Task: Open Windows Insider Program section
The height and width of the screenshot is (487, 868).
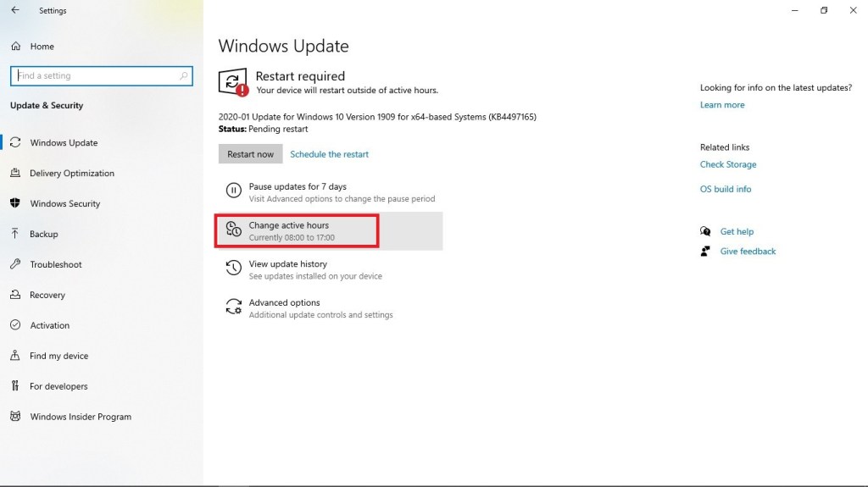Action: click(81, 418)
